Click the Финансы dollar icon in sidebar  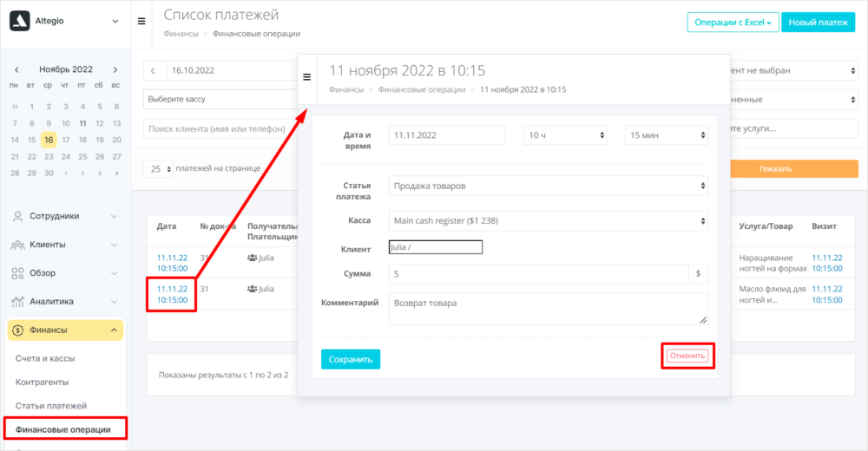click(17, 330)
